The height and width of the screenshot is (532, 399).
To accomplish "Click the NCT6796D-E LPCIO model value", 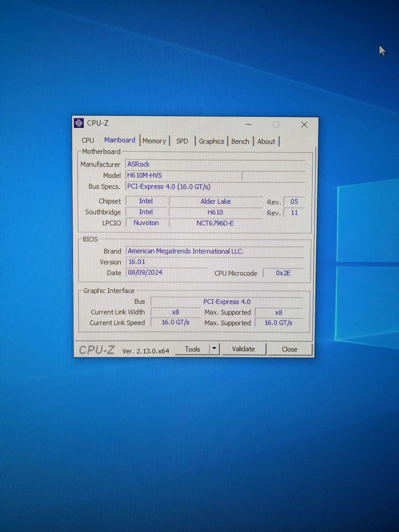I will pyautogui.click(x=216, y=223).
